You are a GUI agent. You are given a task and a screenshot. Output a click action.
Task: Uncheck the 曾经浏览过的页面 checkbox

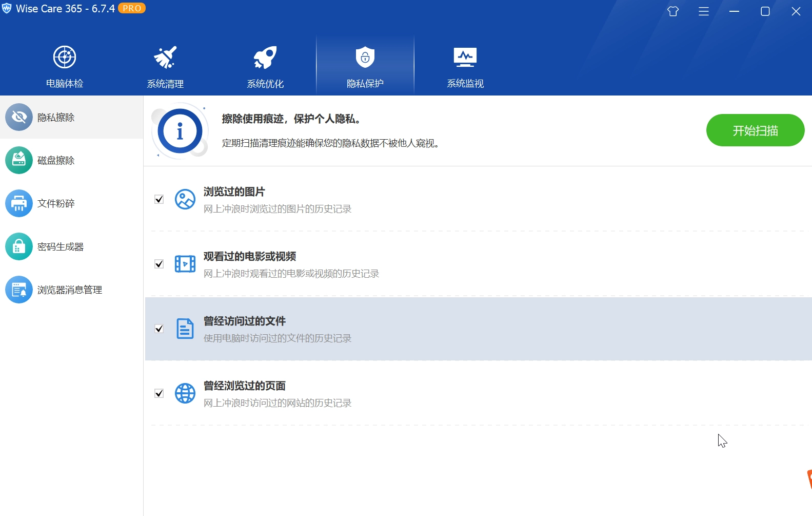(159, 393)
